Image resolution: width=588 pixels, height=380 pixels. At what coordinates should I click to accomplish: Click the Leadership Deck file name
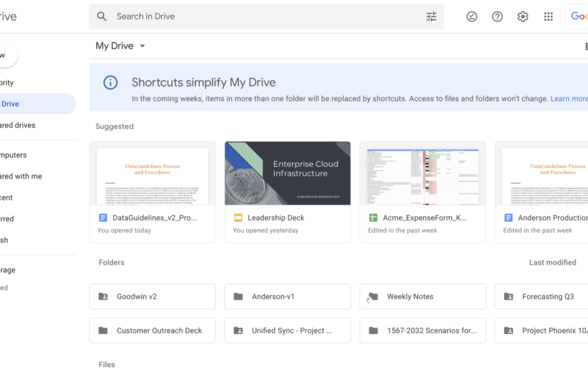pyautogui.click(x=275, y=218)
